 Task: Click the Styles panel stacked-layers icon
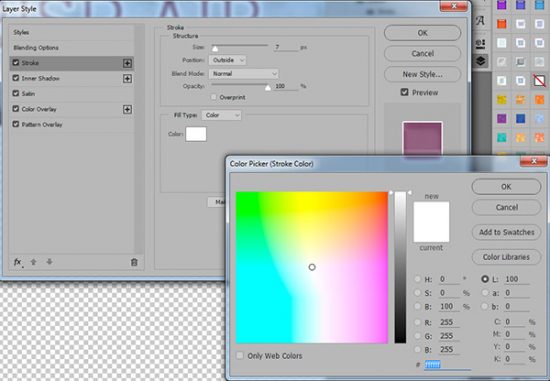pyautogui.click(x=481, y=61)
